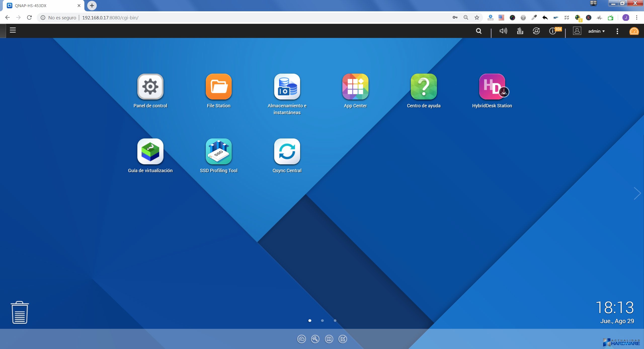Expand the admin user dropdown

point(596,31)
